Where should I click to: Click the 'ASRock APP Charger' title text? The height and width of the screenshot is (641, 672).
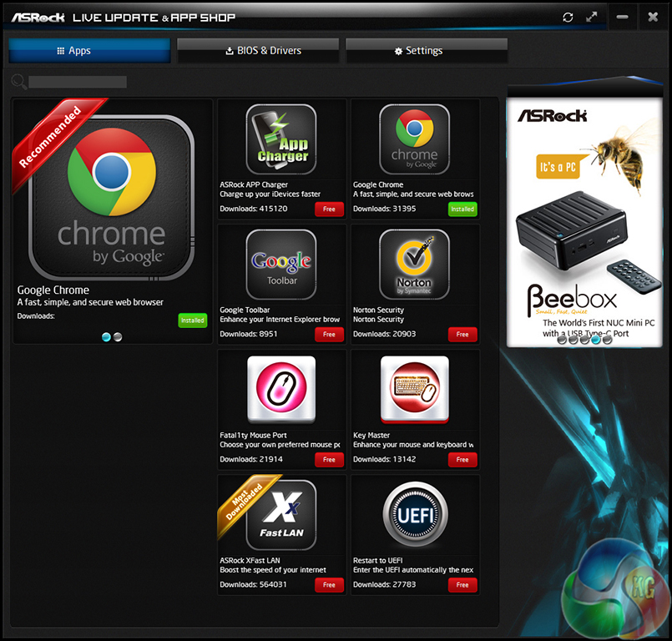coord(254,184)
